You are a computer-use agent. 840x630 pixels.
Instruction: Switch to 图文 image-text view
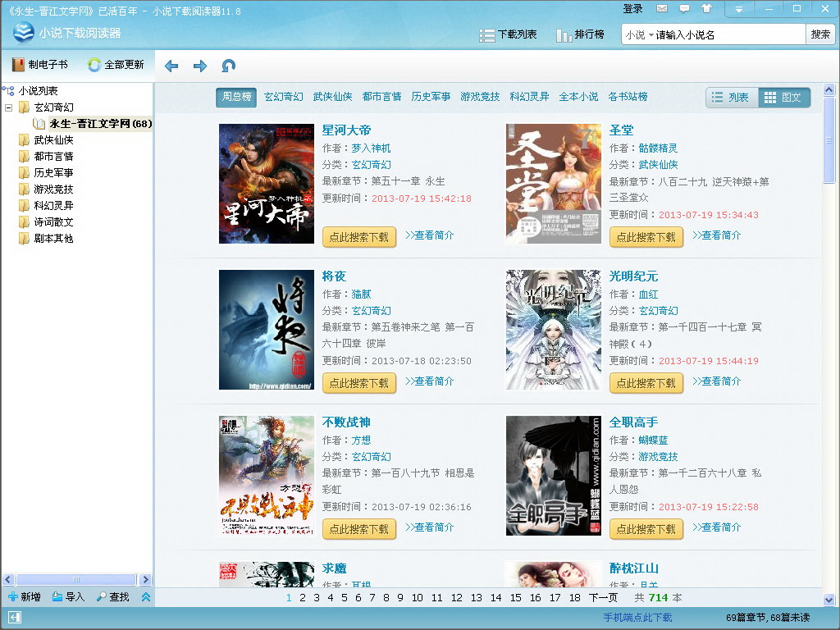(783, 98)
